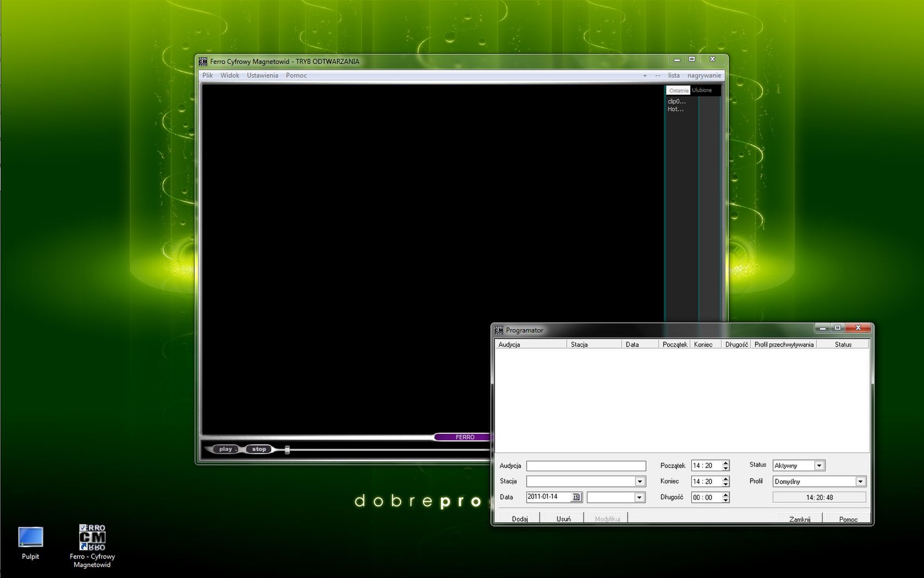Select the Pulpit desktop icon
This screenshot has height=578, width=924.
click(30, 543)
